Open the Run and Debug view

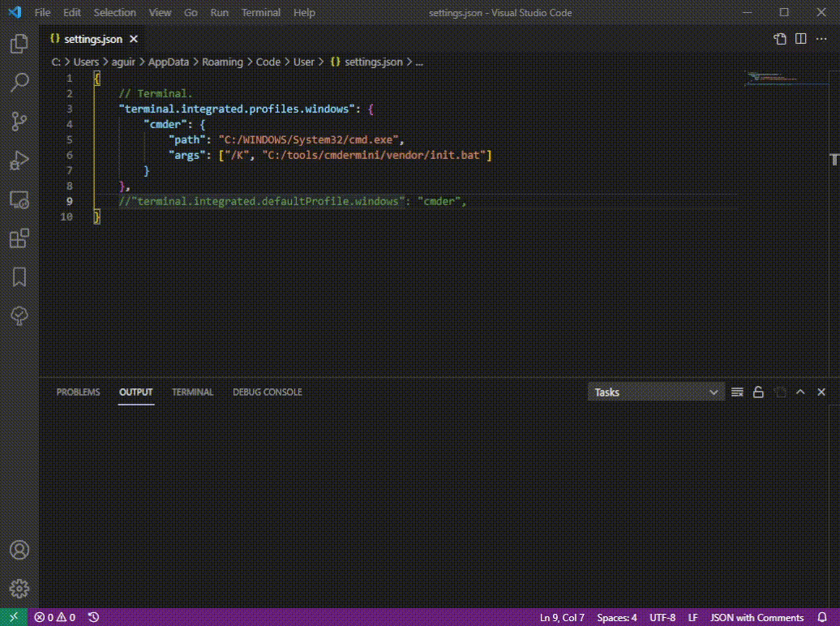(19, 161)
